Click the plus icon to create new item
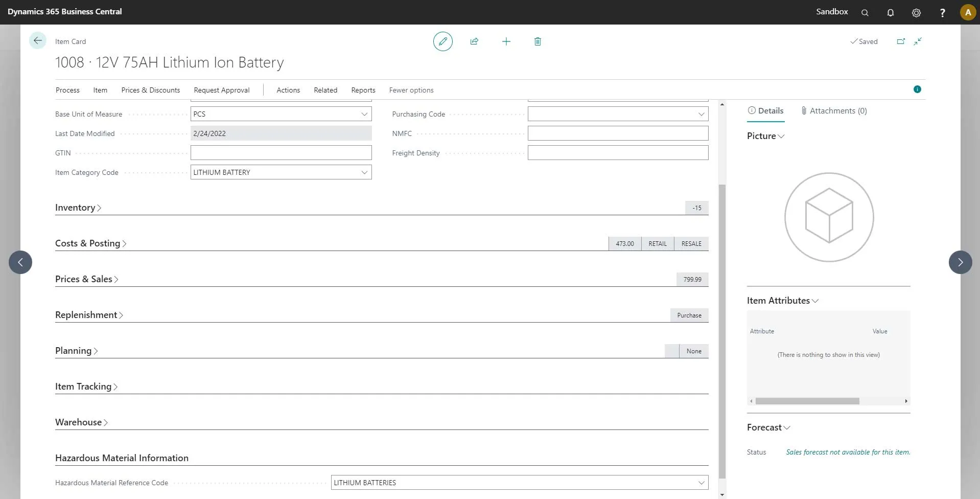Image resolution: width=980 pixels, height=499 pixels. pyautogui.click(x=506, y=41)
